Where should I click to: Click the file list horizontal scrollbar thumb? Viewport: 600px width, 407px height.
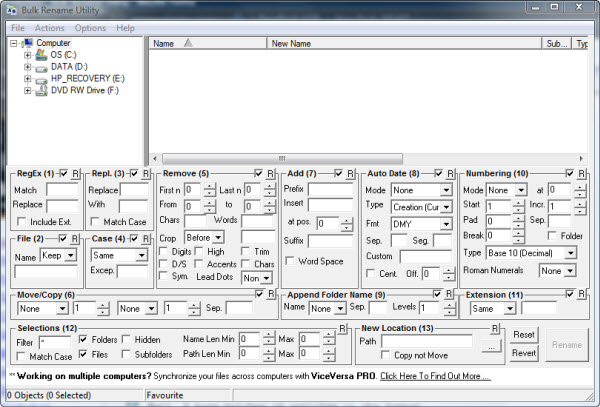[282, 158]
